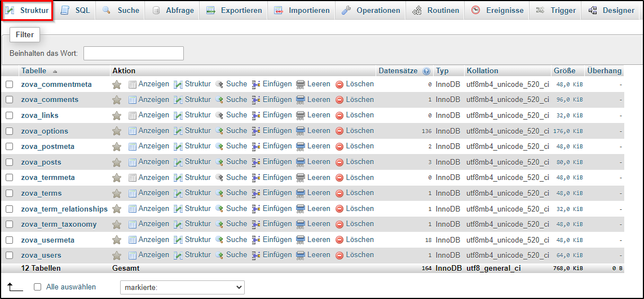Open the zova_term_relationships table link
Viewport: 644px width, 299px height.
pyautogui.click(x=64, y=209)
